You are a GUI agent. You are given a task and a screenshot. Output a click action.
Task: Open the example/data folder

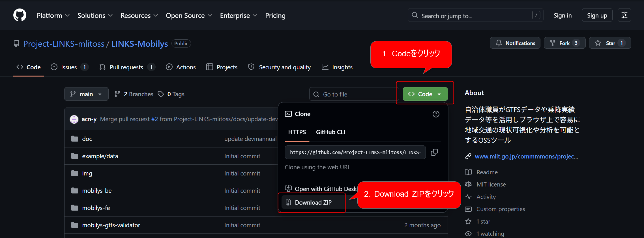coord(100,156)
